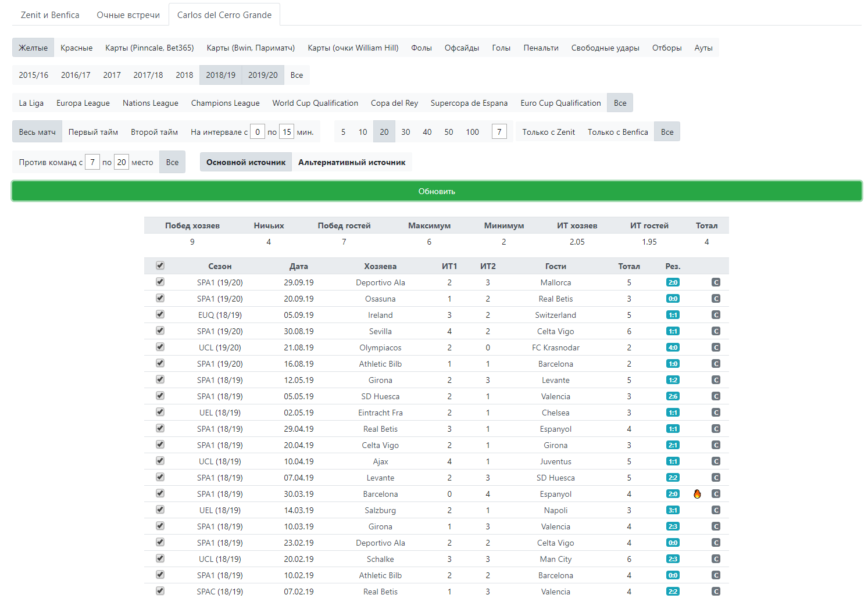This screenshot has height=602, width=868.
Task: Open the 2:2 result badge for Levante vs SD Huesca
Action: pos(673,478)
